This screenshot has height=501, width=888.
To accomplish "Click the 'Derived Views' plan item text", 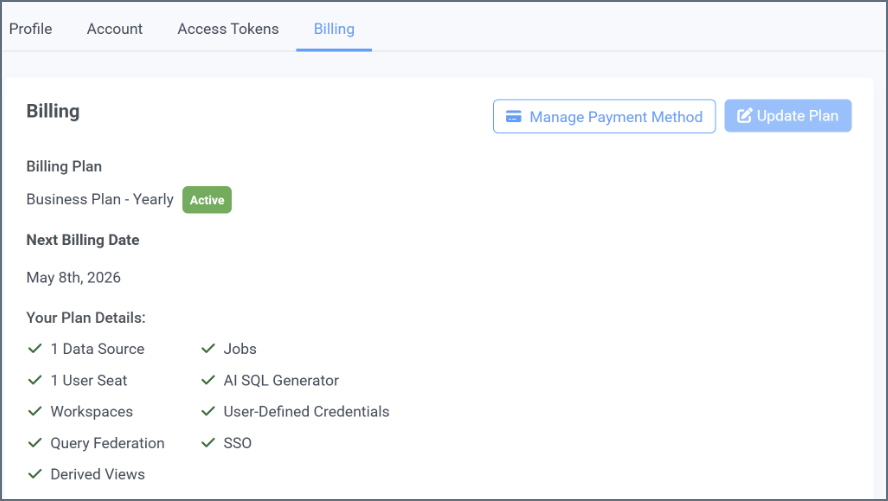I will 97,474.
